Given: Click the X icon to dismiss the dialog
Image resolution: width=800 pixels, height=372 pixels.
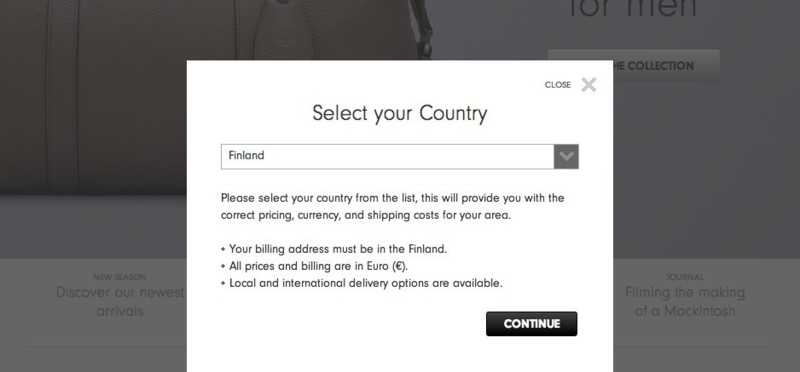Looking at the screenshot, I should [x=588, y=85].
